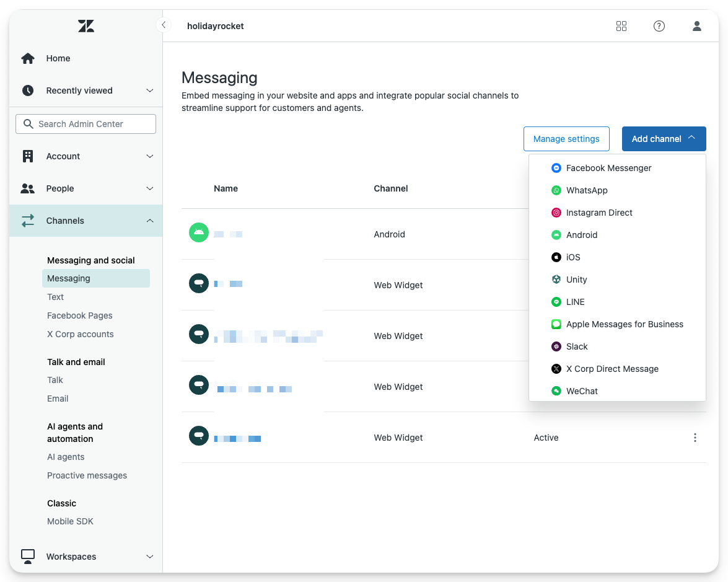Click the Zendesk logo icon
728x582 pixels.
pyautogui.click(x=86, y=26)
